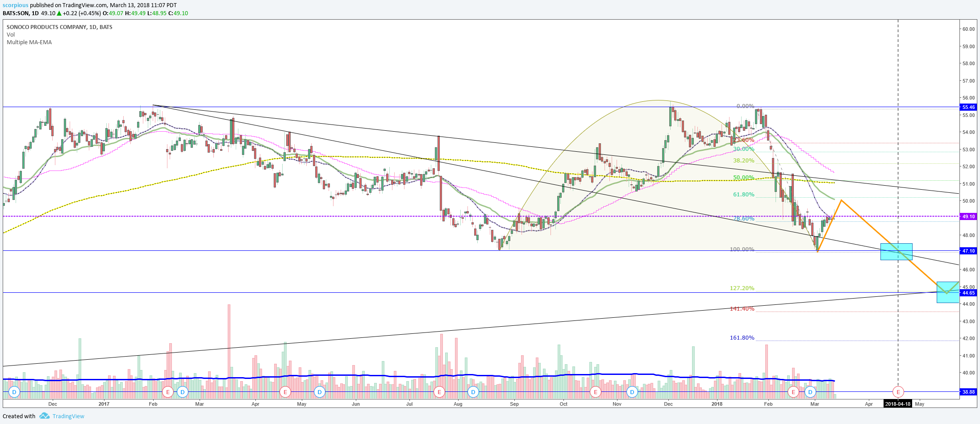Click dividend marker D just before Mar 2017
Viewport: 980px width, 424px height.
coord(182,392)
